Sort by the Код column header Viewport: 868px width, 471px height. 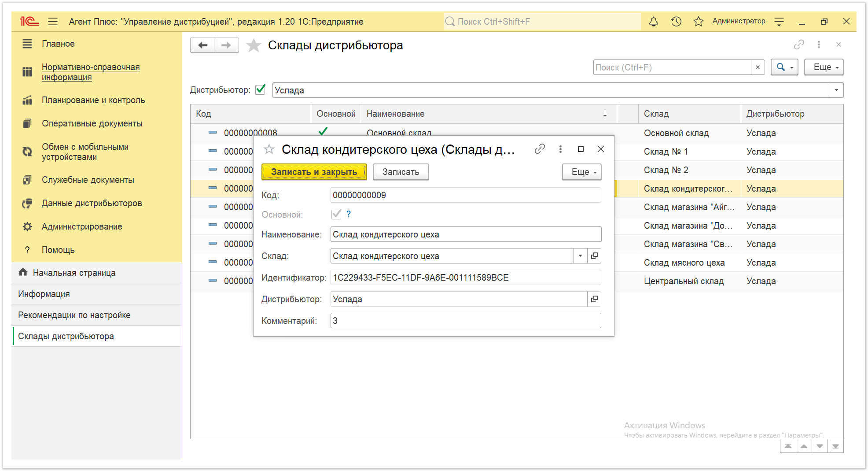pos(250,114)
